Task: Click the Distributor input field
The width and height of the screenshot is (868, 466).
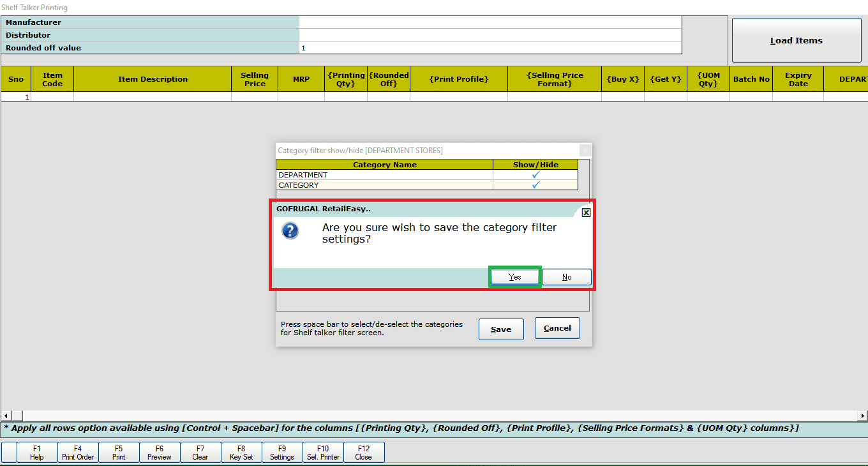Action: (490, 35)
